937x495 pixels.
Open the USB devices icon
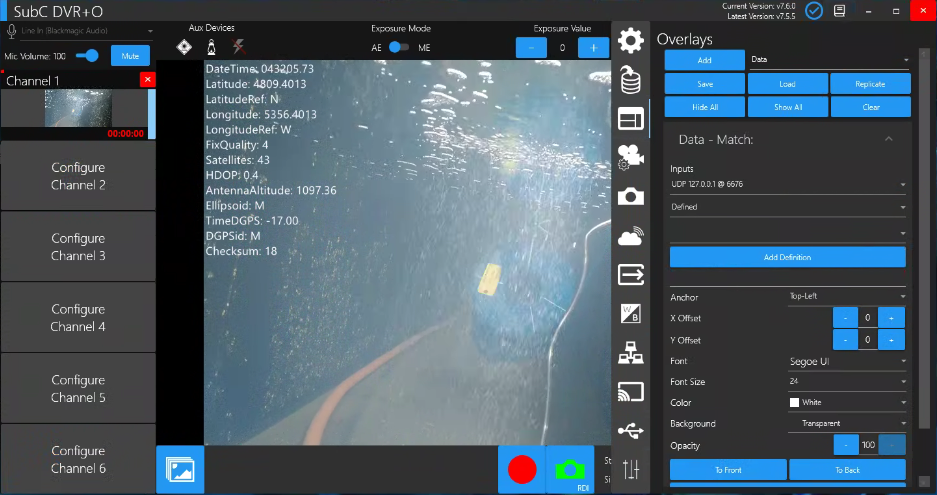pos(630,430)
